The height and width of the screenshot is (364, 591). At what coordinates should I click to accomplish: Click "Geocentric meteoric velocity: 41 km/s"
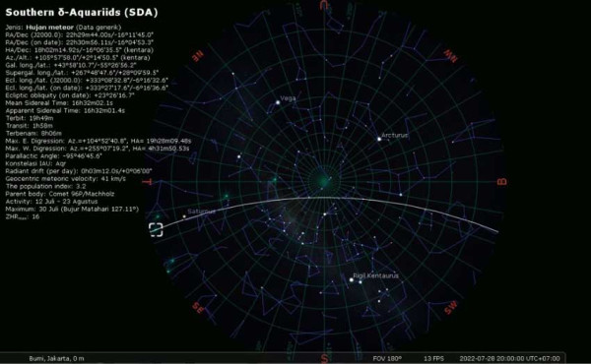tap(66, 178)
